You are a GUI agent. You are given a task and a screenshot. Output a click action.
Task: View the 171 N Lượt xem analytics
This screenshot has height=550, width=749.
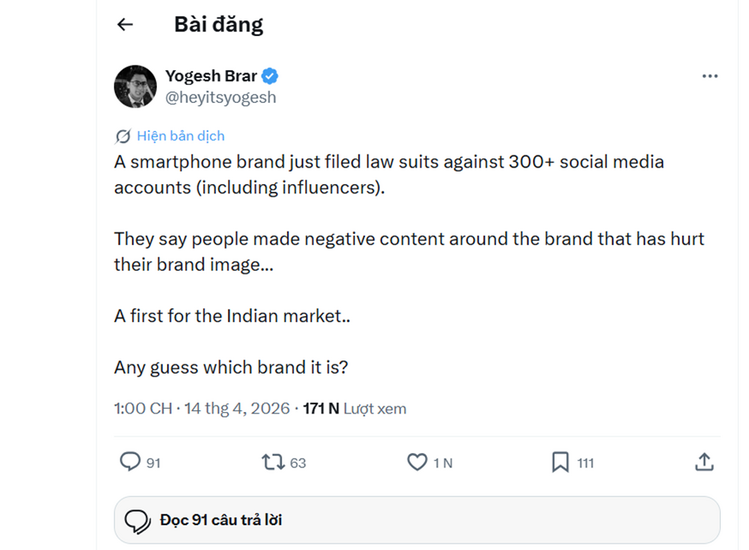point(354,408)
